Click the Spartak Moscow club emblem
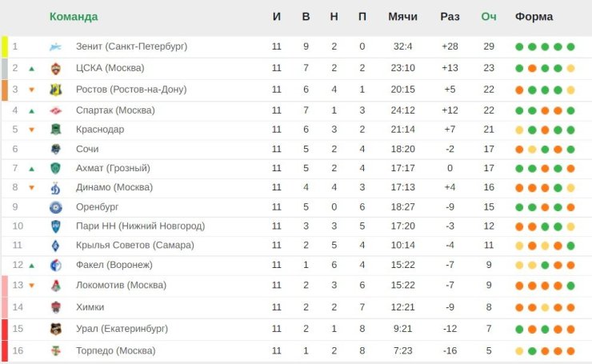This screenshot has height=364, width=592. pos(55,110)
